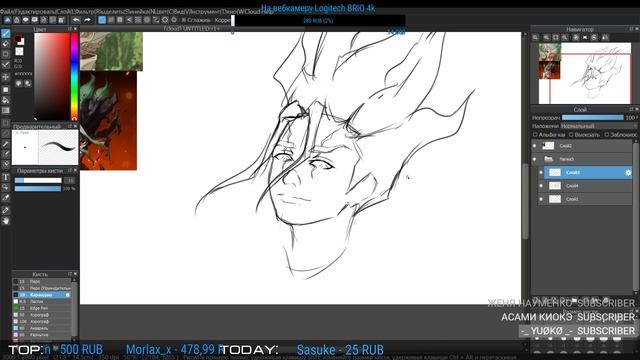
Task: Select the Divide frame tool
Action: click(6, 198)
